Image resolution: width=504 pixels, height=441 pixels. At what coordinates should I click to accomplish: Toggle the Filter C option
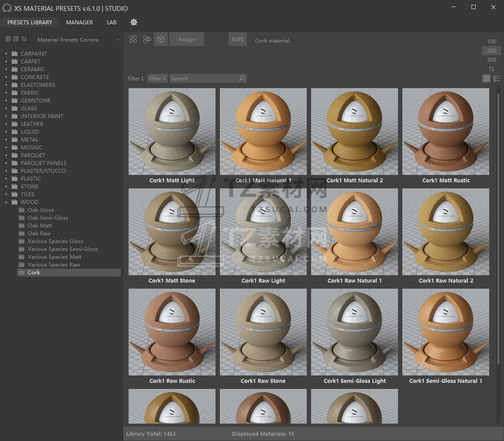pos(157,79)
